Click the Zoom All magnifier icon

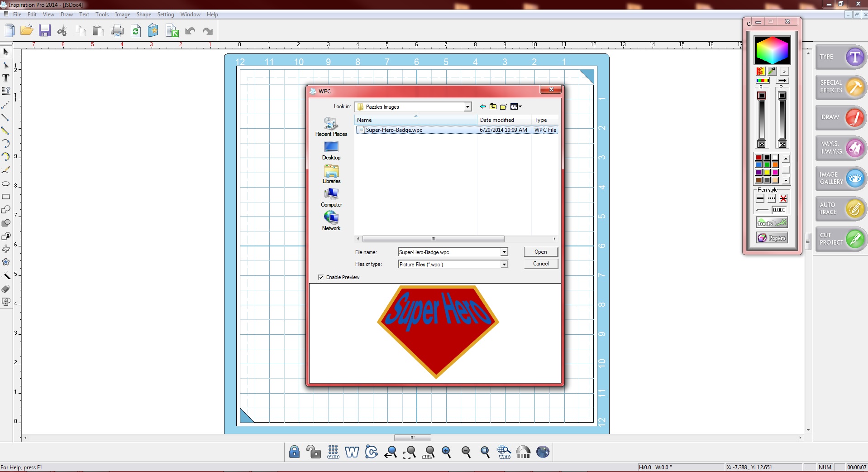click(429, 452)
